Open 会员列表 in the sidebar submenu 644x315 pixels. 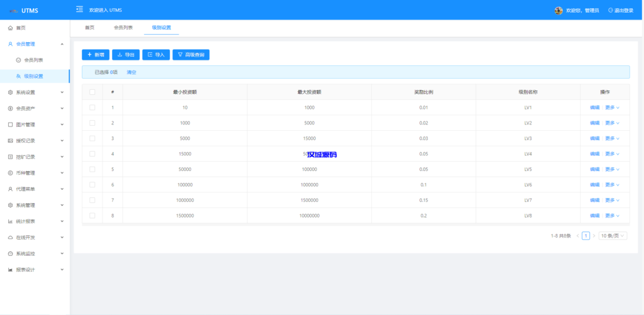33,60
